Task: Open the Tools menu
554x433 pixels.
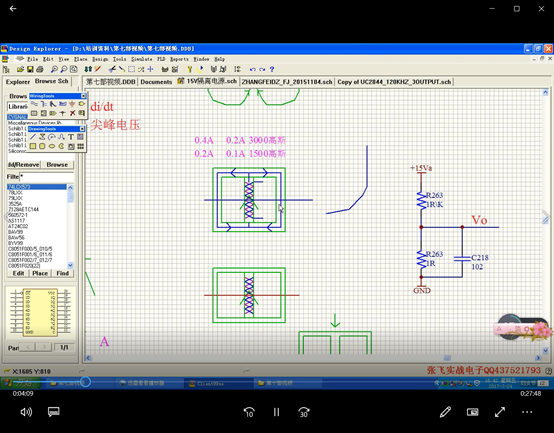Action: (x=119, y=59)
